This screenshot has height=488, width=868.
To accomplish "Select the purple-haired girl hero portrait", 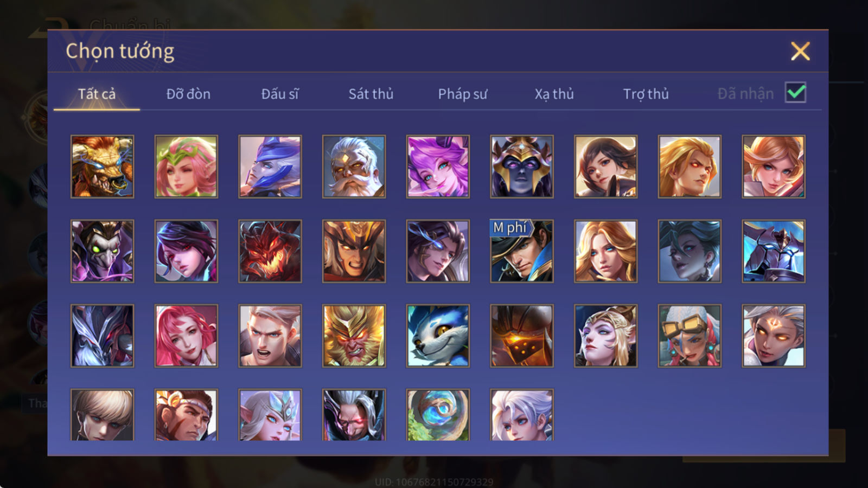I will [438, 166].
